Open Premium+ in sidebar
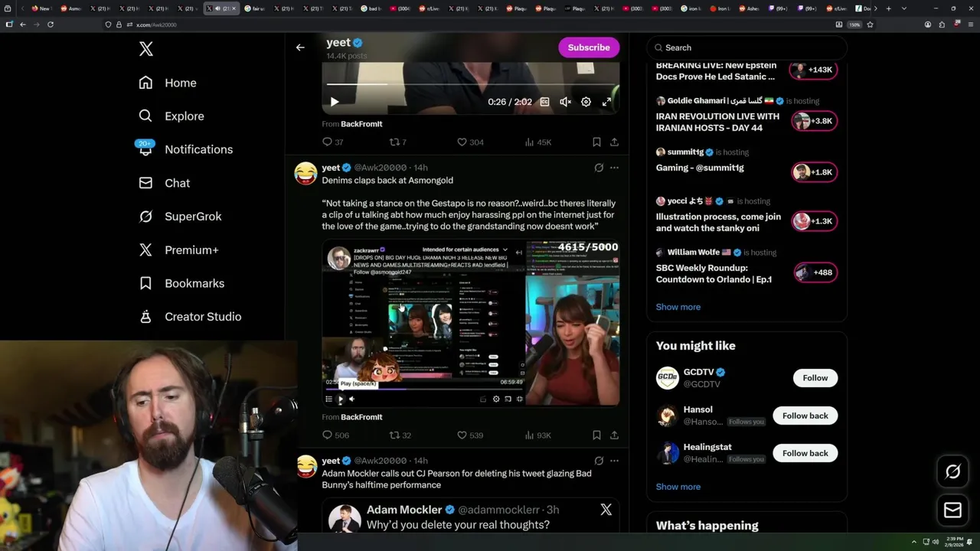Screen dimensions: 980x551 [178, 249]
